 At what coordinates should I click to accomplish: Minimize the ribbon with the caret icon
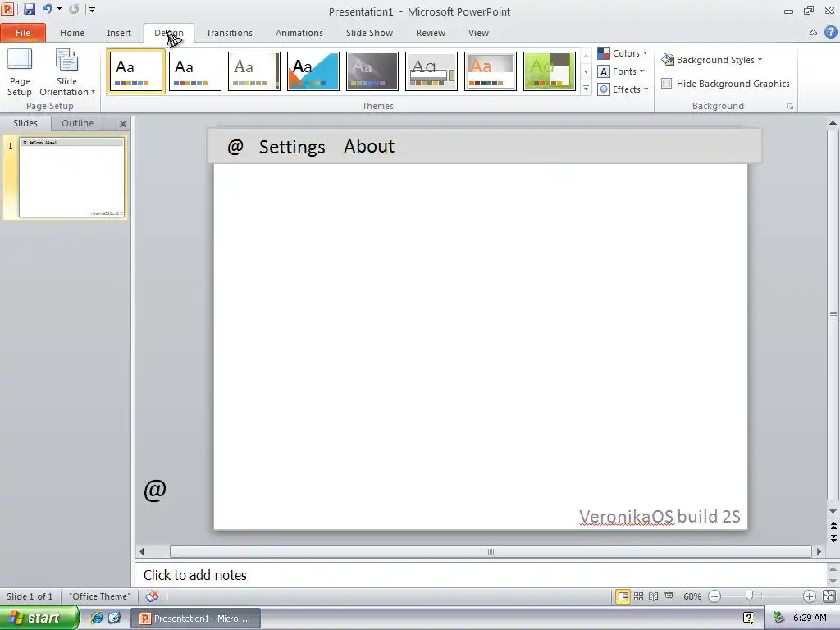point(813,33)
